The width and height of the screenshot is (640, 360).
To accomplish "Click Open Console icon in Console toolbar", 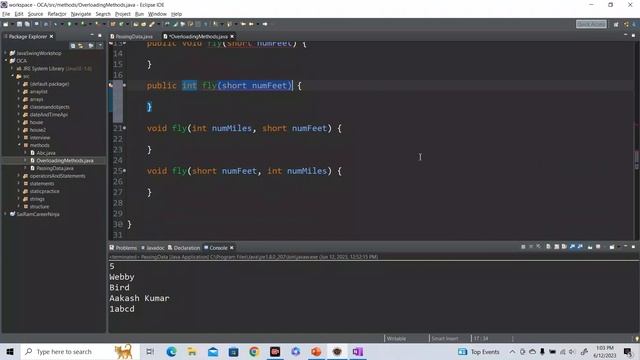I will coord(612,247).
